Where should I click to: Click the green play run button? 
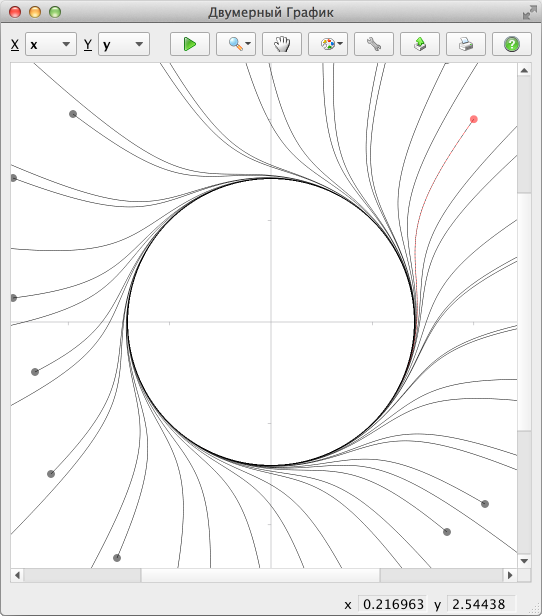190,44
